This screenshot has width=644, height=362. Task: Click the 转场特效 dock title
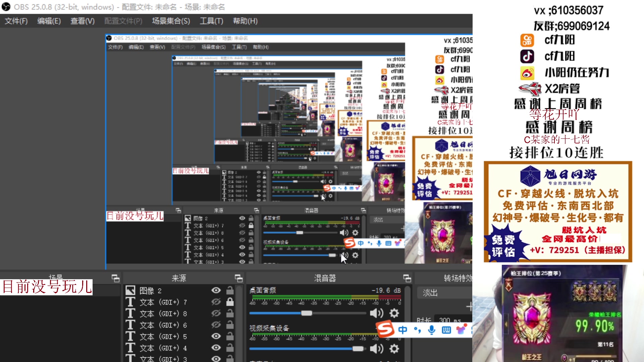[458, 278]
